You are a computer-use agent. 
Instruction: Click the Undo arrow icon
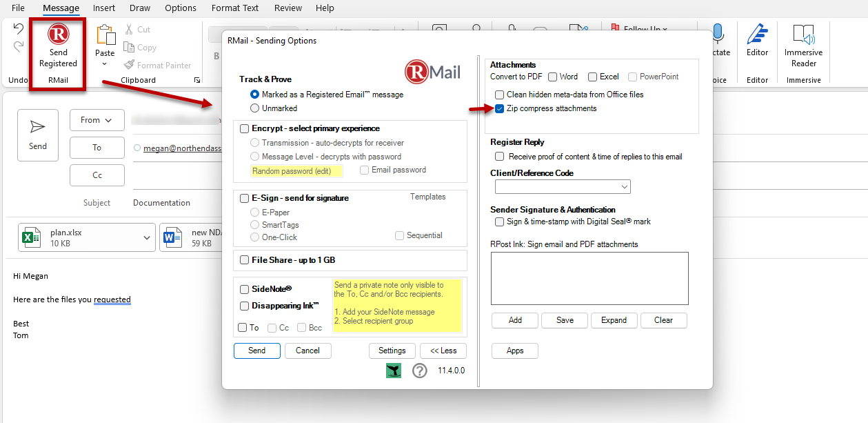tap(19, 29)
